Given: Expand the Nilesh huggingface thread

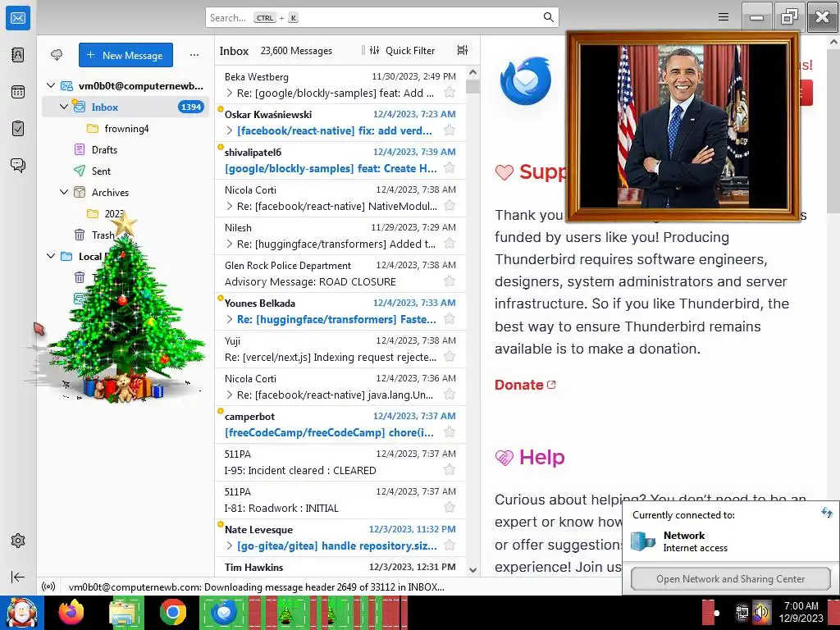Looking at the screenshot, I should coord(230,244).
